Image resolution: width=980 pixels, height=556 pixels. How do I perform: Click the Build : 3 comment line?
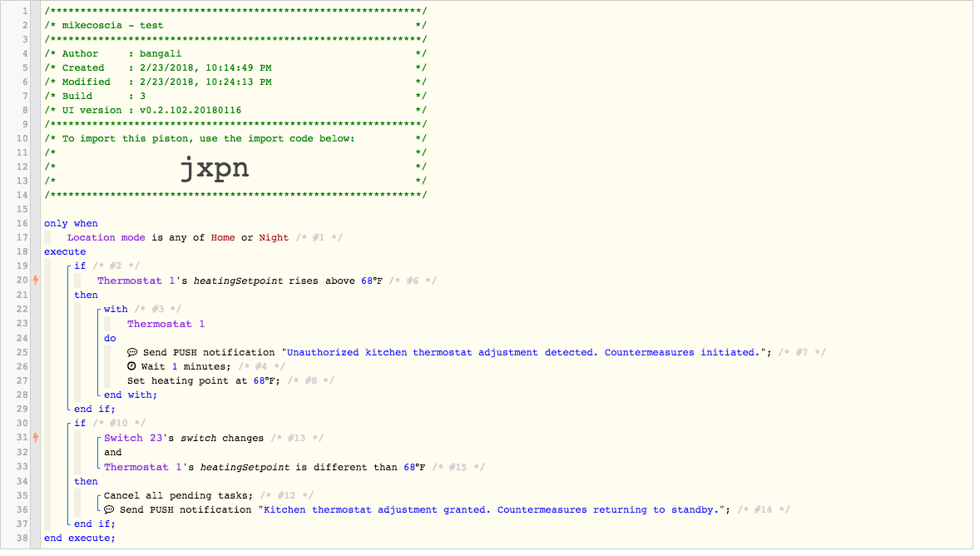(235, 97)
